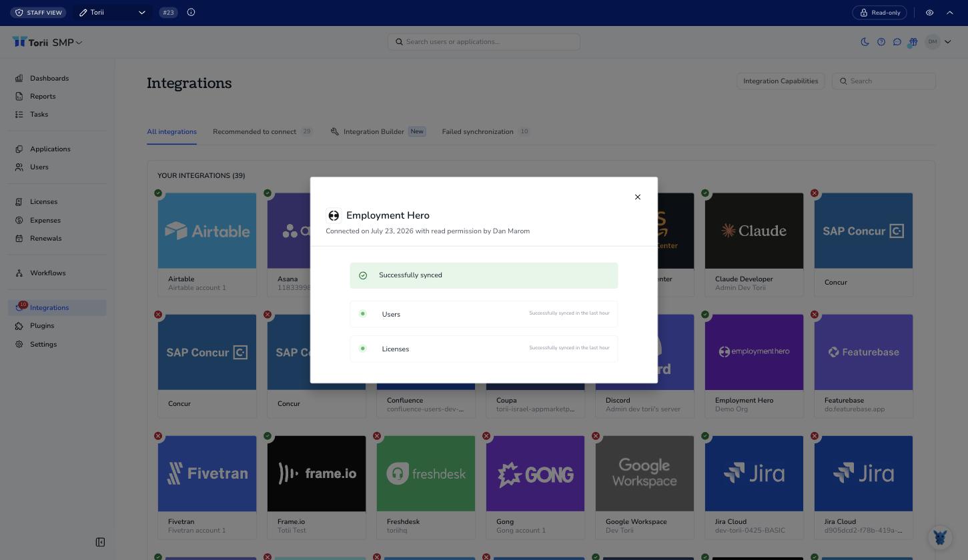
Task: Click the green check badge on Airtable card
Action: tap(158, 193)
